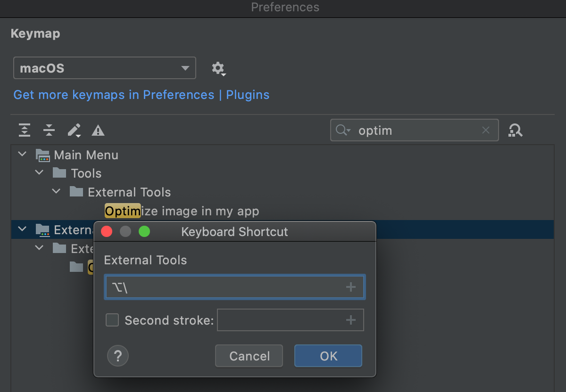
Task: Enable the Second stroke checkbox
Action: tap(112, 320)
